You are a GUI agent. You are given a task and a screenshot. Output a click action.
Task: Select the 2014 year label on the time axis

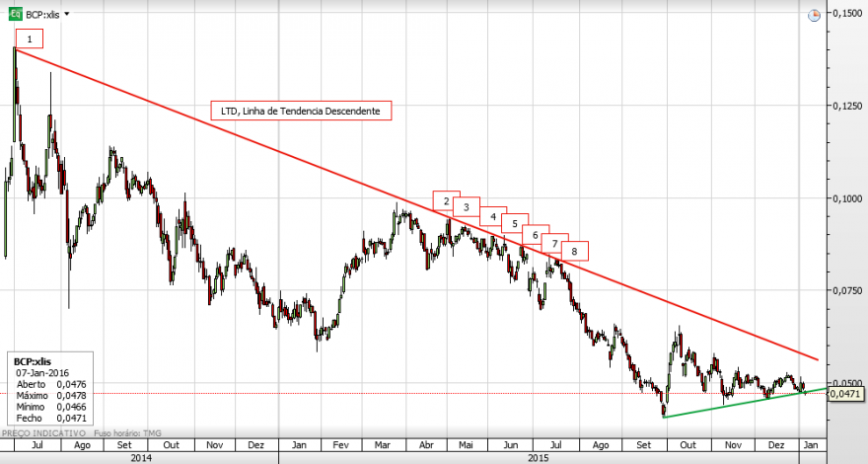click(141, 458)
